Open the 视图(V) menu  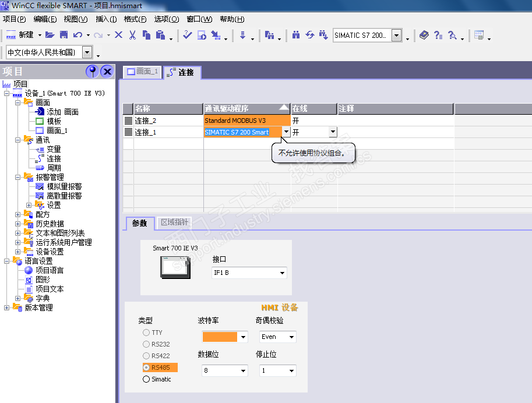(76, 19)
